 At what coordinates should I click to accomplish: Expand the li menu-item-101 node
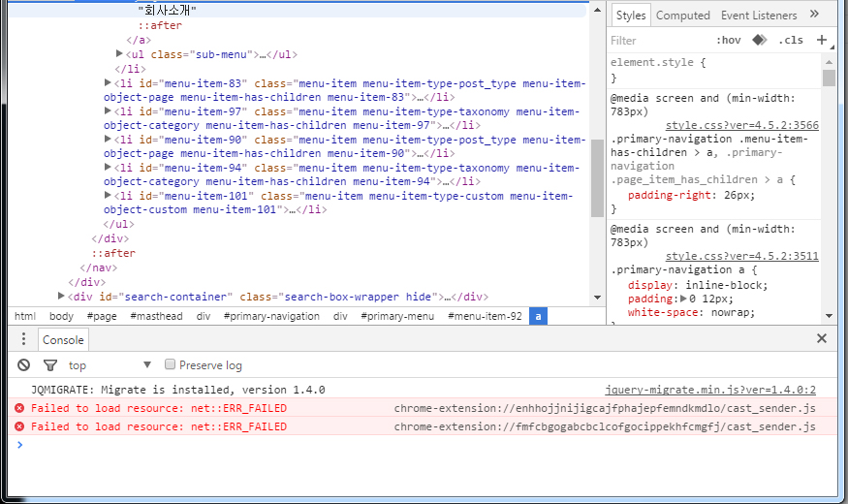tap(108, 195)
